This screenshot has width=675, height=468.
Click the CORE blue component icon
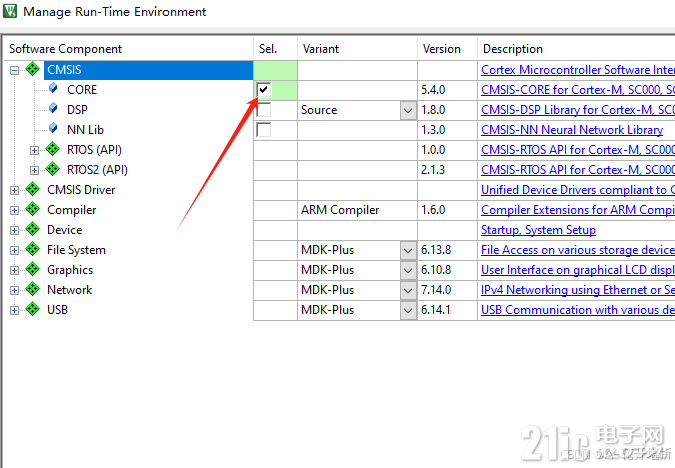pos(53,88)
